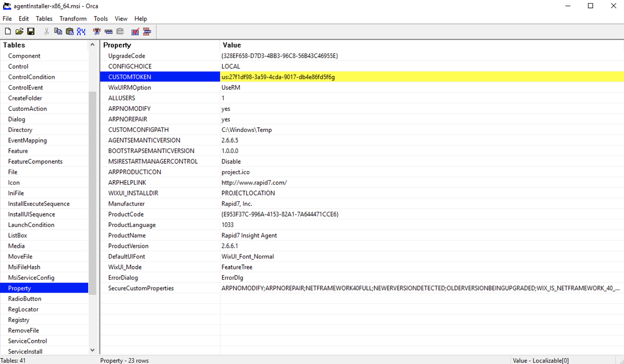Click the Copy Row toolbar icon

pyautogui.click(x=108, y=31)
